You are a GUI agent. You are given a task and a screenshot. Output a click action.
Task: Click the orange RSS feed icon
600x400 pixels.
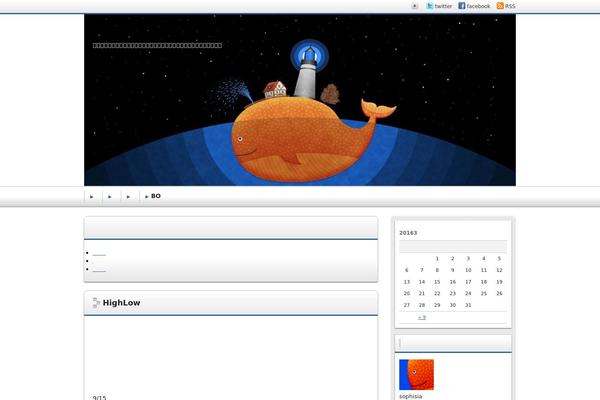click(500, 6)
